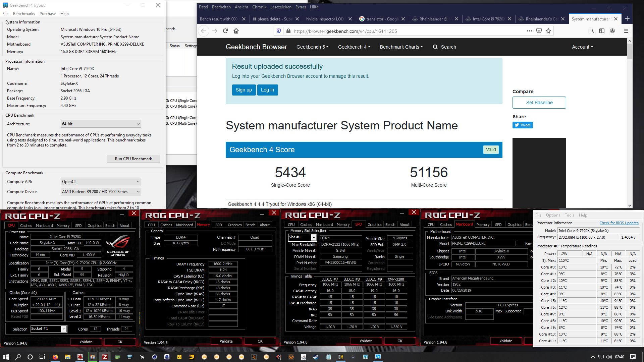
Task: Open Purchase menu in Geekbench 4
Action: 48,14
